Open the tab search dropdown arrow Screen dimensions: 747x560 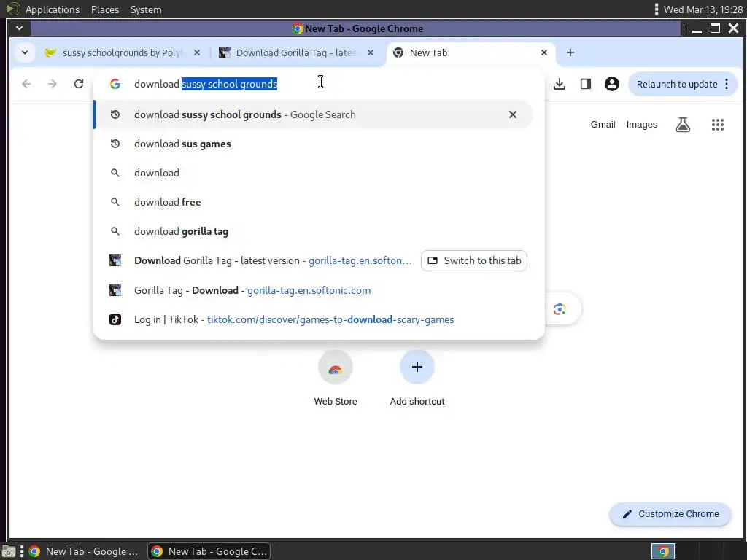click(x=25, y=52)
